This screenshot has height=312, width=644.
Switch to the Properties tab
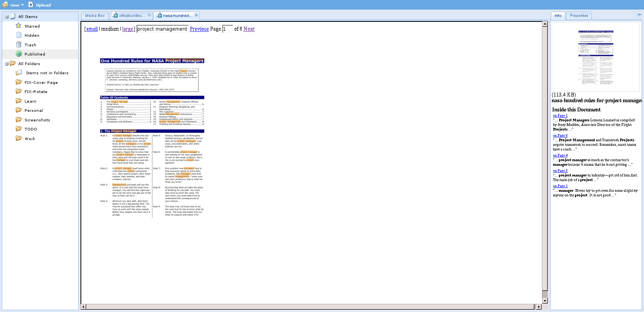(x=578, y=16)
